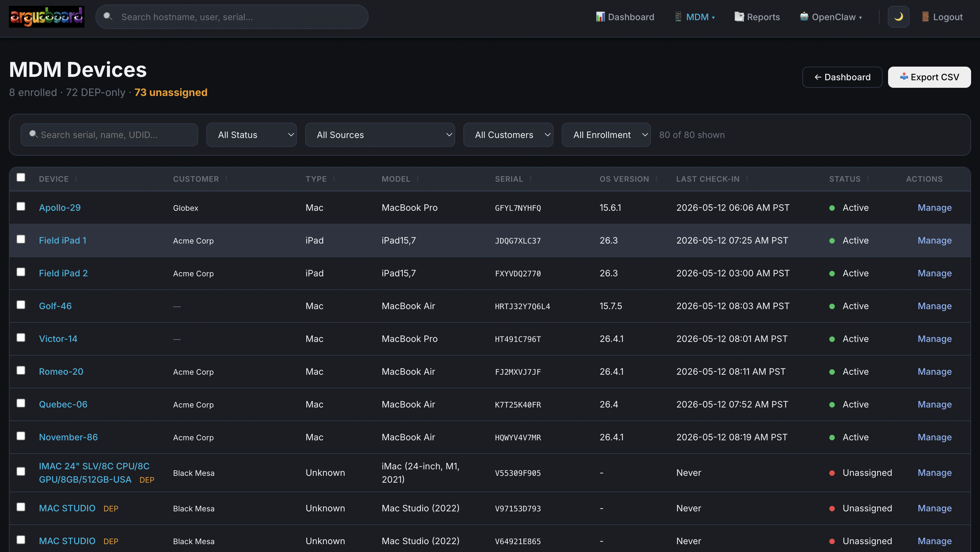This screenshot has width=980, height=552.
Task: Click the Export CSV tray icon
Action: pyautogui.click(x=904, y=77)
